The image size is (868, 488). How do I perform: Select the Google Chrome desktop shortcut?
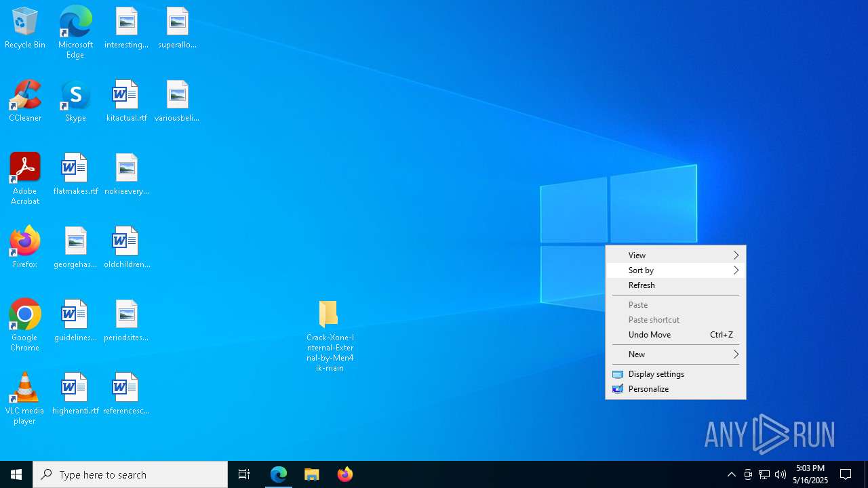[x=25, y=325]
